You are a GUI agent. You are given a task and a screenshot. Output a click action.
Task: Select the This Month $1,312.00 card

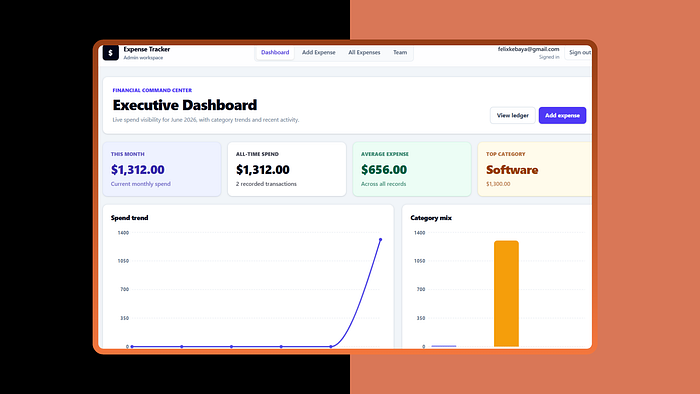[162, 169]
